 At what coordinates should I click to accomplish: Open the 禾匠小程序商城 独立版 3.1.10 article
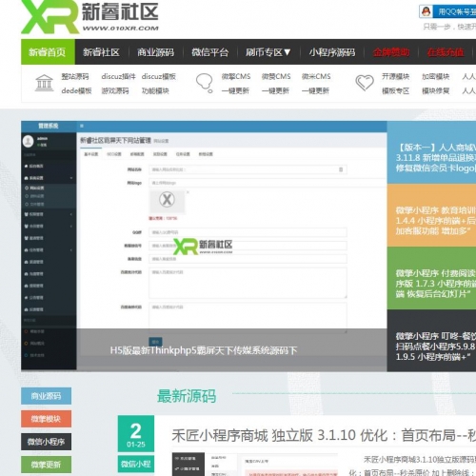324,435
